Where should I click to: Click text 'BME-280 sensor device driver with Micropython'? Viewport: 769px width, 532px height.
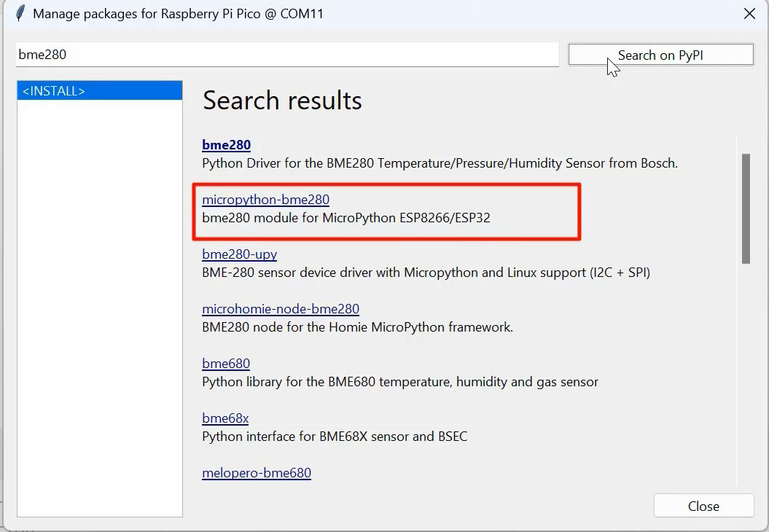340,273
